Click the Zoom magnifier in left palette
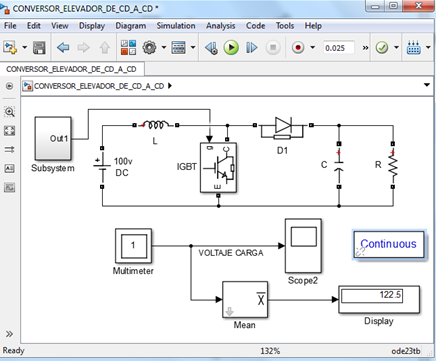Screen dimensions: 436x361 tap(9, 112)
